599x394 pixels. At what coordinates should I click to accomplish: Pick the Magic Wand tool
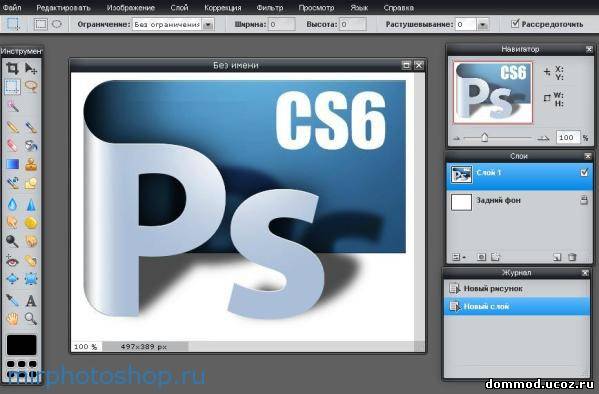tap(13, 106)
